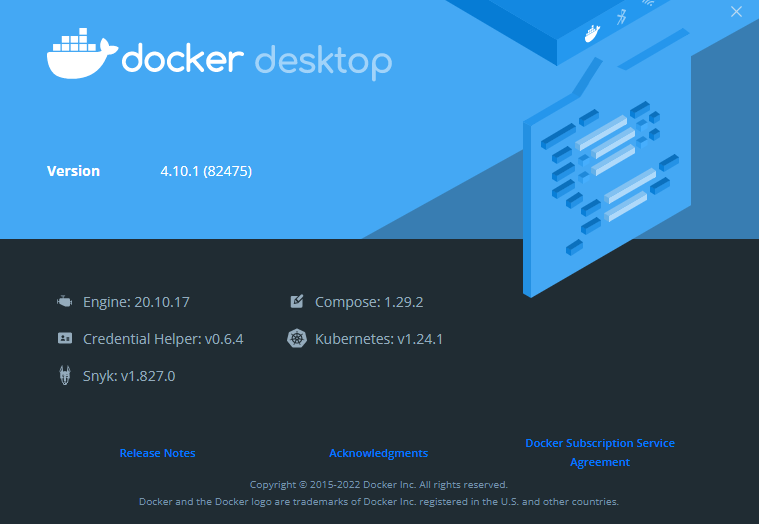Click the bold Version label
The height and width of the screenshot is (524, 761).
pos(73,171)
